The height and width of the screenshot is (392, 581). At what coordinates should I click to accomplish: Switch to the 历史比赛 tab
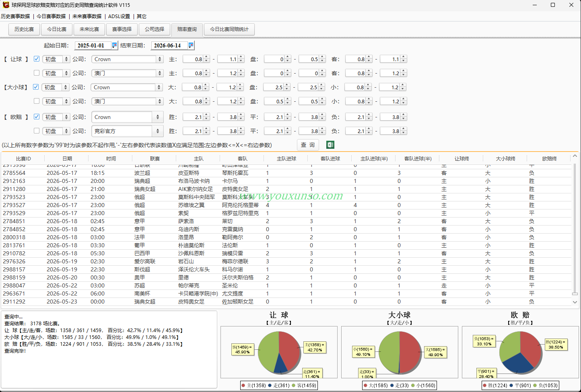24,29
